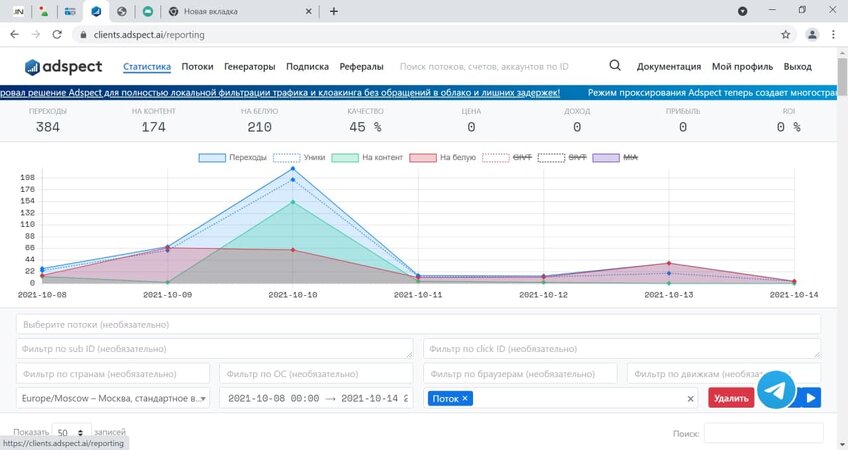Reload the page in browser

pos(58,33)
